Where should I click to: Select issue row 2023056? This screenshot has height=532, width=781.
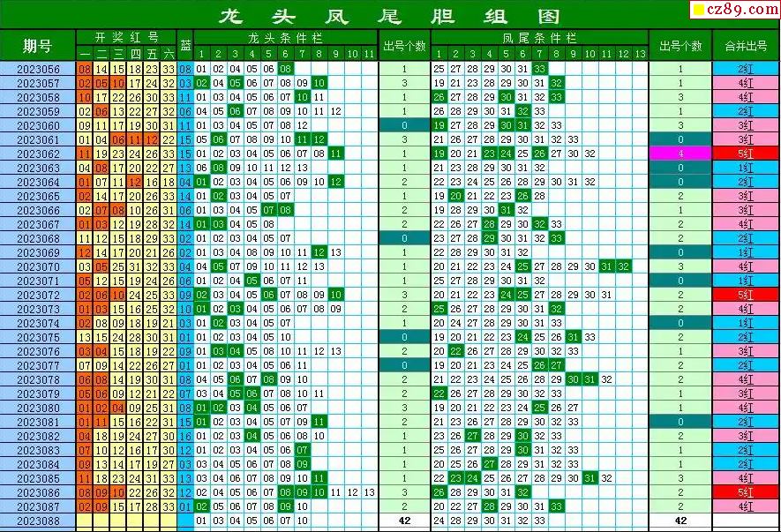click(x=38, y=69)
